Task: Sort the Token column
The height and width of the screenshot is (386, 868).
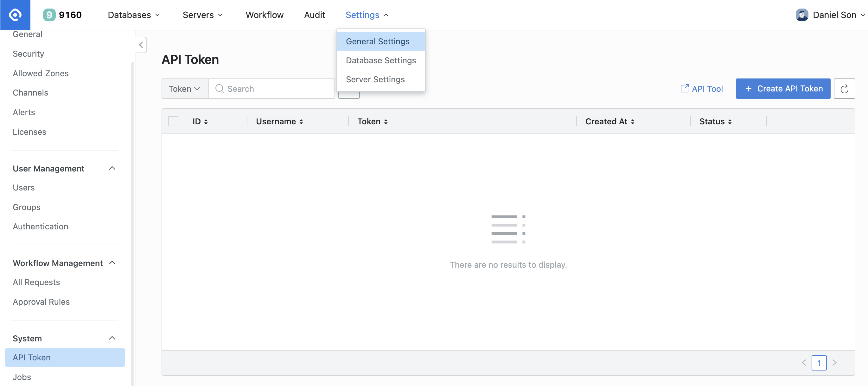Action: click(x=386, y=122)
